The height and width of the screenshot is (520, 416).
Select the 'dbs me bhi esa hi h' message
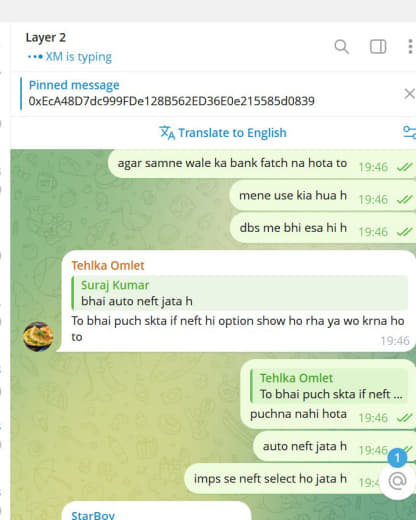323,228
